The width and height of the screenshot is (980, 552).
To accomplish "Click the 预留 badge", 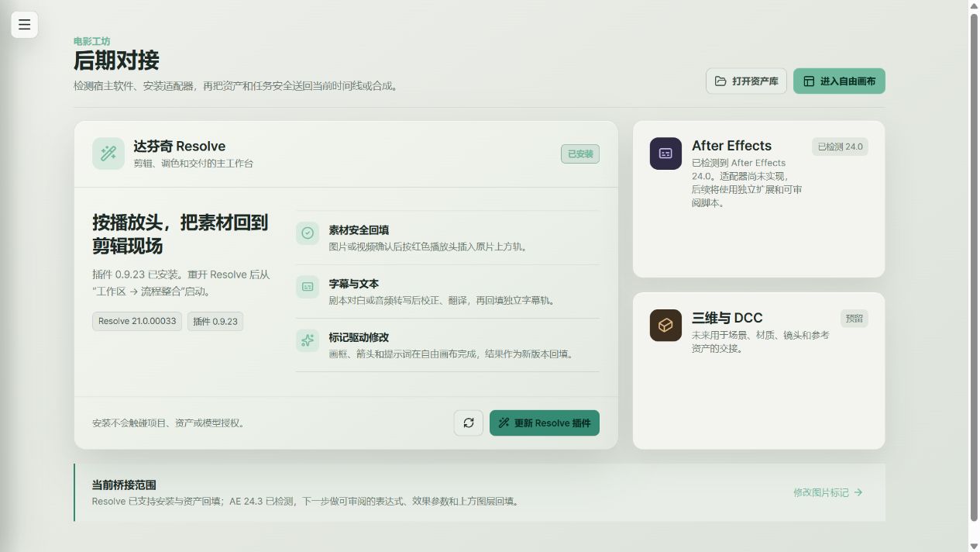I will coord(854,318).
